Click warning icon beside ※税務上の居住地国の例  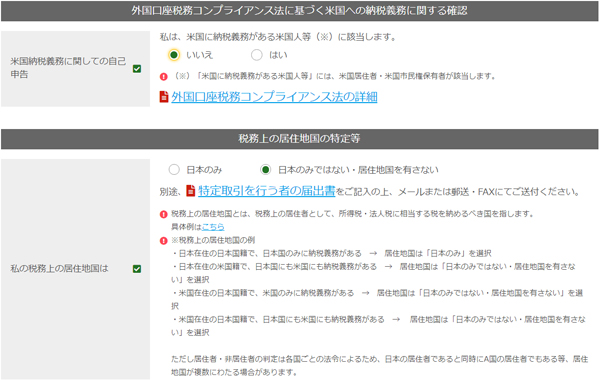coord(164,241)
